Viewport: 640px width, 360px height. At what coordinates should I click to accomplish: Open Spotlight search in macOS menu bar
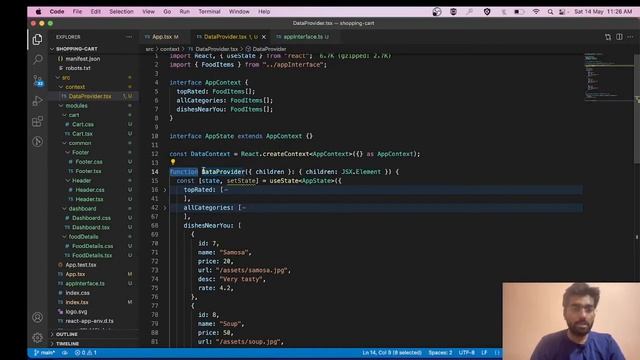[550, 12]
